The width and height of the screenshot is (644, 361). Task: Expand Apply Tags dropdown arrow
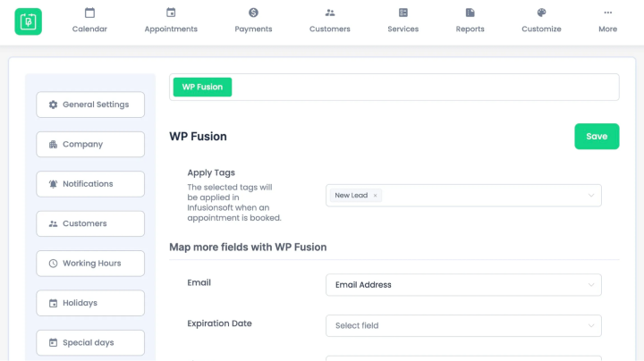click(x=591, y=196)
